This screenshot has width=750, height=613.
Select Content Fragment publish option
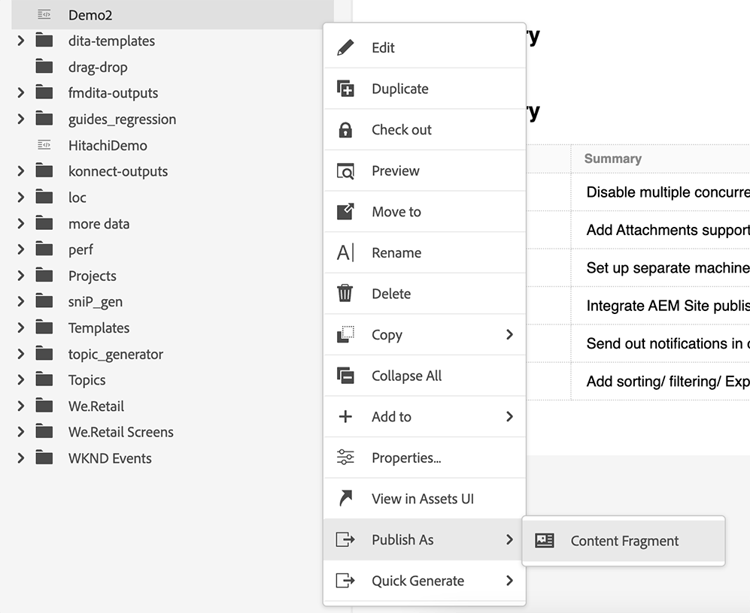click(624, 541)
